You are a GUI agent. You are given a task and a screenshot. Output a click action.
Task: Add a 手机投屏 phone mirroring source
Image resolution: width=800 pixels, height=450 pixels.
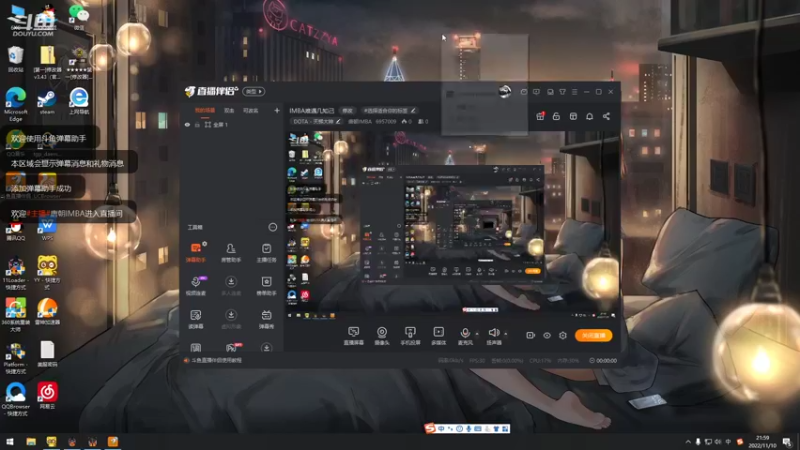[x=410, y=336]
